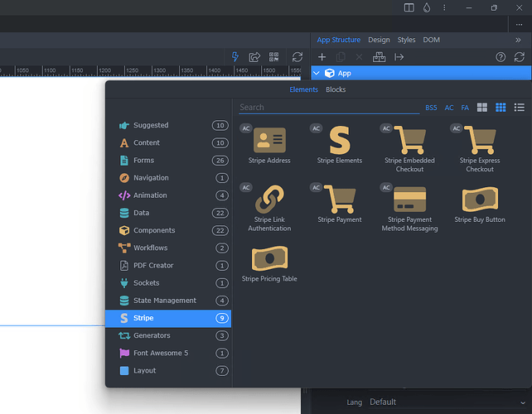Refresh the App Structure panel

coord(519,57)
